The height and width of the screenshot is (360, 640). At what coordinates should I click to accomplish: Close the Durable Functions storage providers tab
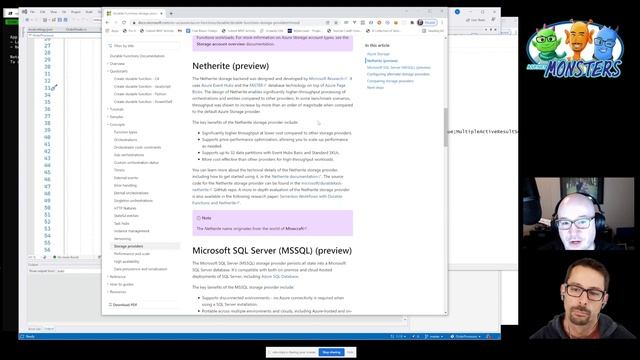click(162, 13)
